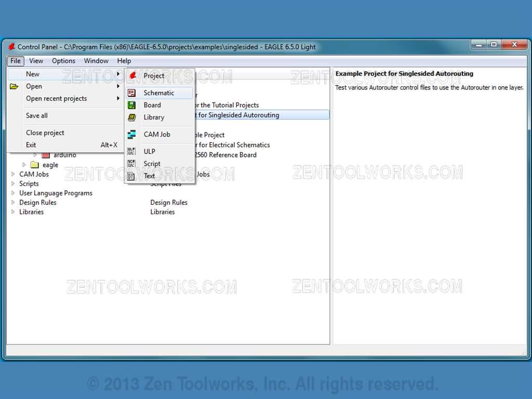Image resolution: width=532 pixels, height=399 pixels.
Task: Click the "2560 Reference Board" description text
Action: point(225,155)
